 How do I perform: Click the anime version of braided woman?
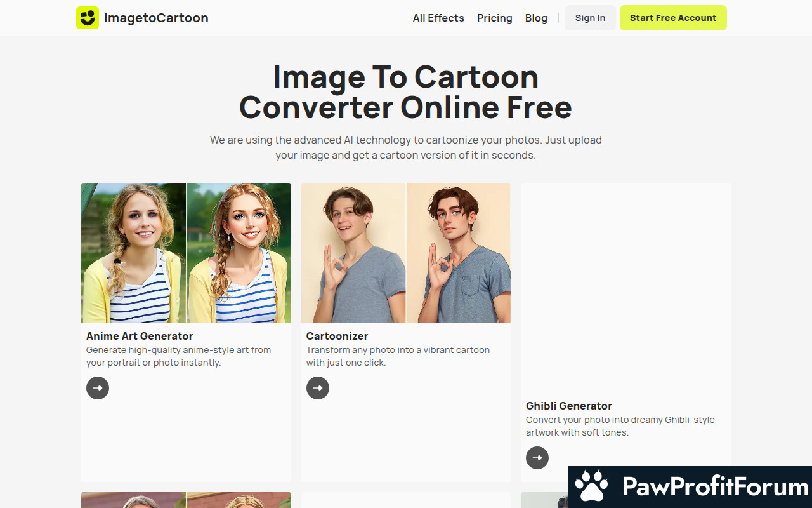pos(239,253)
